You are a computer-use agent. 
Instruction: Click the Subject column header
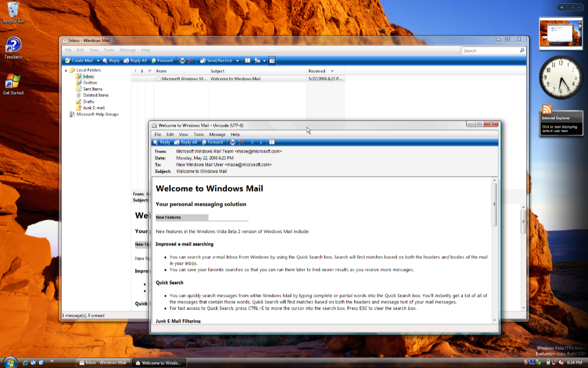[x=257, y=71]
